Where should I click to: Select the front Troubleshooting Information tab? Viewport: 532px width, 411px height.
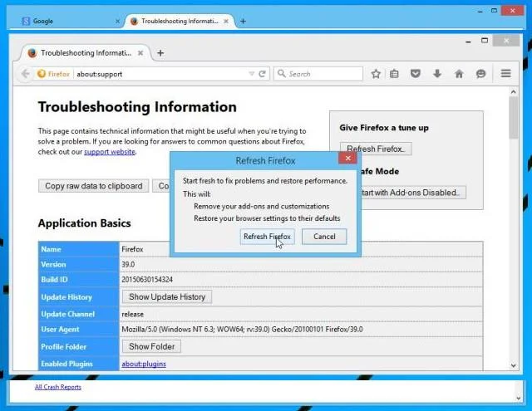point(86,53)
